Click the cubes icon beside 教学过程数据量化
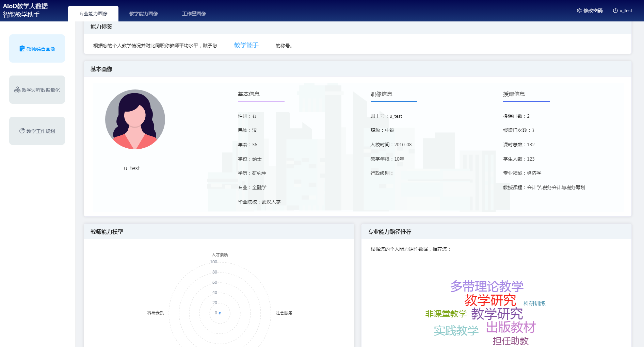 point(17,90)
